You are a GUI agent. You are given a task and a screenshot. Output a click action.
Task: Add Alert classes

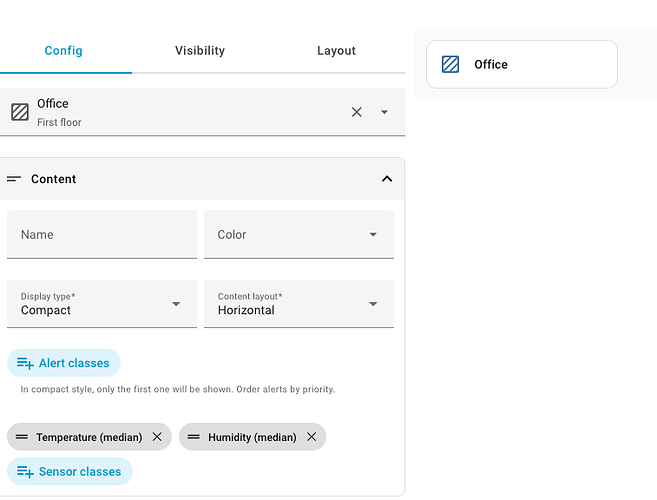tap(64, 363)
